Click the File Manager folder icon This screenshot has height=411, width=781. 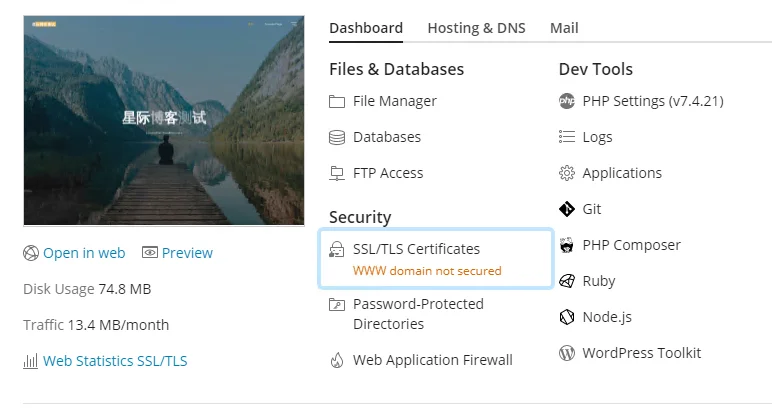[x=337, y=101]
